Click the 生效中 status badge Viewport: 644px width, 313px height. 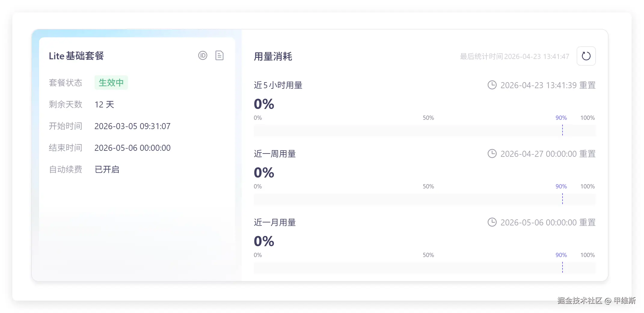(x=111, y=82)
